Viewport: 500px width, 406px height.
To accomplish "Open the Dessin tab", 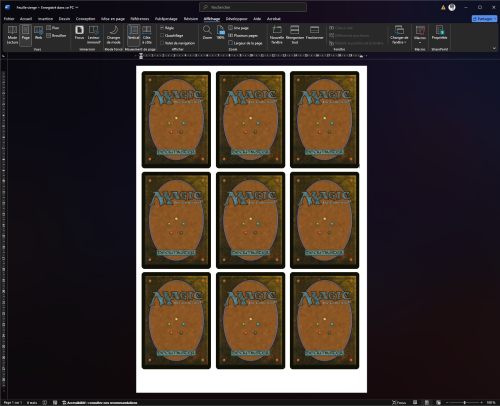I will coord(64,19).
